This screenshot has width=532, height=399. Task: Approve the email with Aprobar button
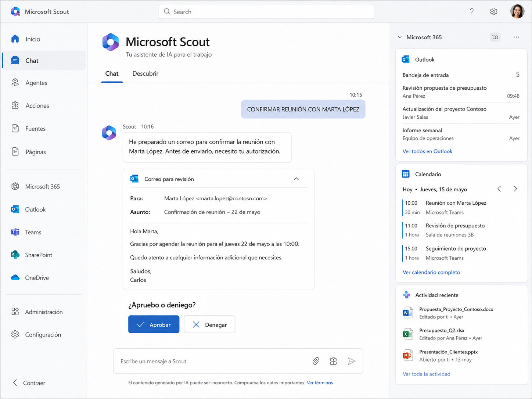[x=154, y=324]
